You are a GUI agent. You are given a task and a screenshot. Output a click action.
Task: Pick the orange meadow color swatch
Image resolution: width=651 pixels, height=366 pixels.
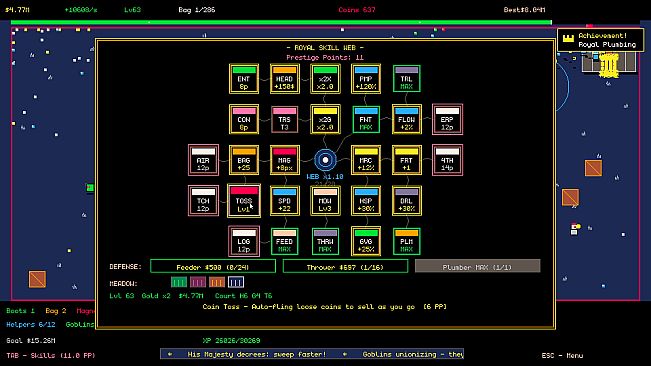click(x=217, y=283)
